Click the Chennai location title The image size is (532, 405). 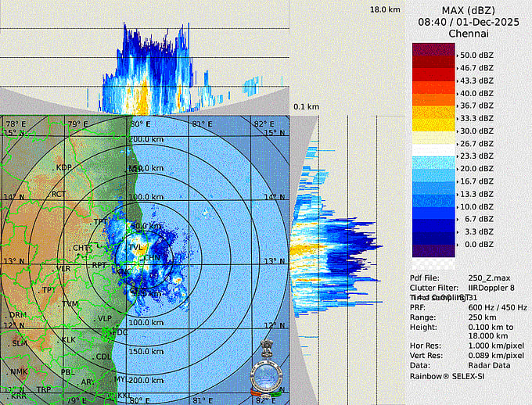pyautogui.click(x=469, y=34)
